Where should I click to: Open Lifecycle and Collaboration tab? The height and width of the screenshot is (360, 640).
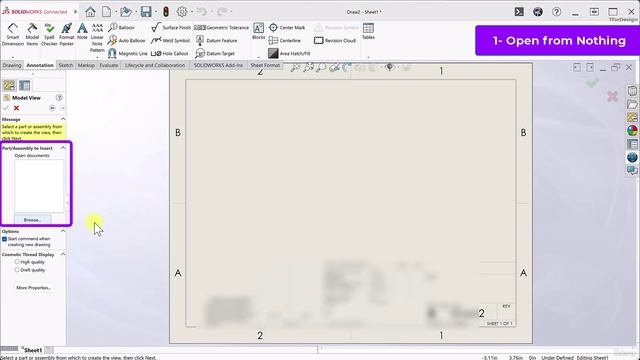[x=155, y=65]
